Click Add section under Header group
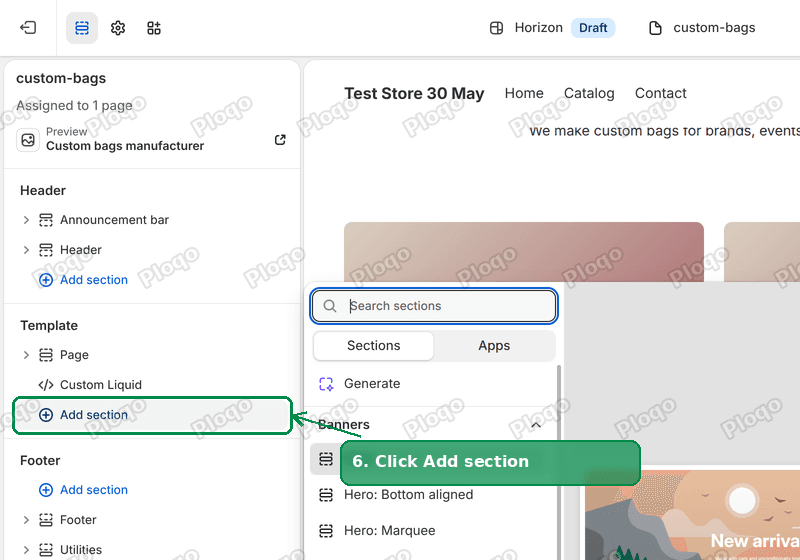 [x=94, y=280]
